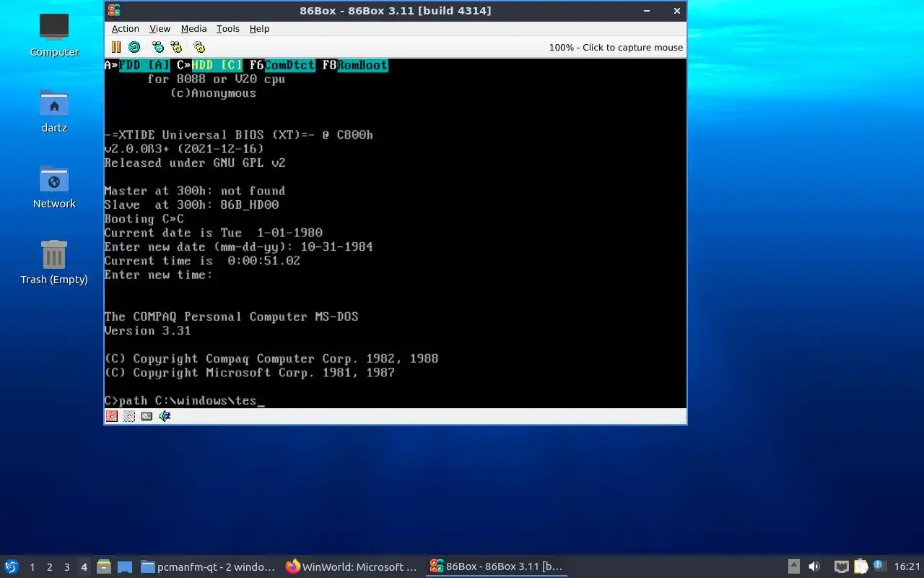Open machine settings toolbar icon

(199, 47)
